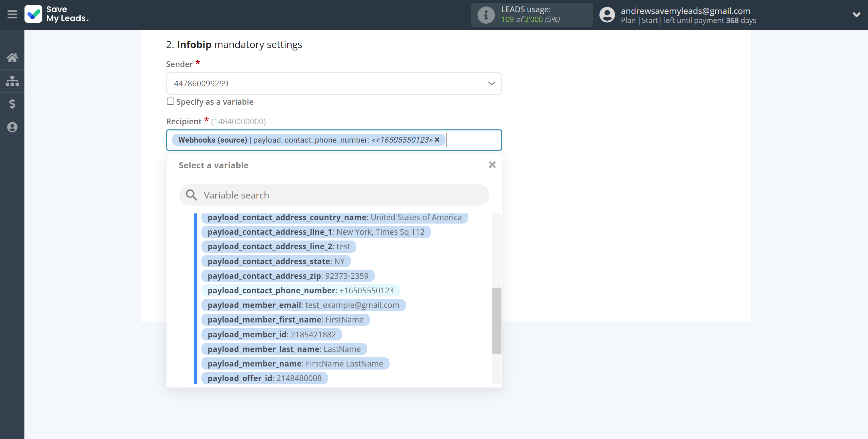868x439 pixels.
Task: Open the connections sitemap icon in sidebar
Action: click(12, 81)
